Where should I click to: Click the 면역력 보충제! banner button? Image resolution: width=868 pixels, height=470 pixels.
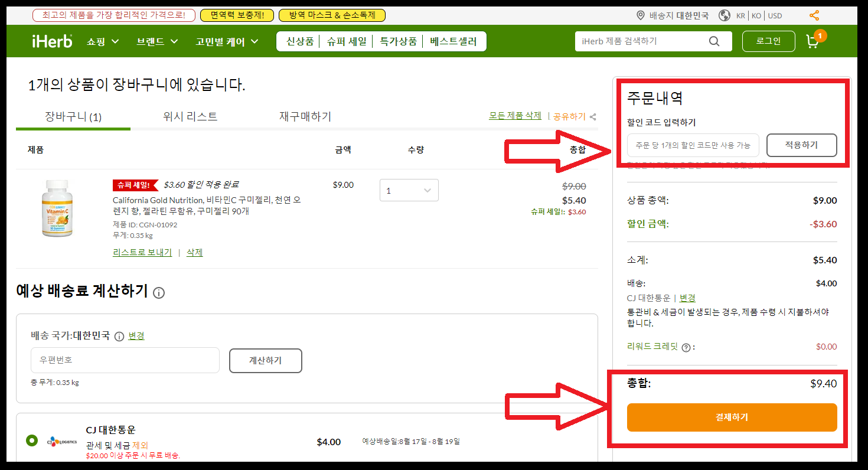(236, 15)
